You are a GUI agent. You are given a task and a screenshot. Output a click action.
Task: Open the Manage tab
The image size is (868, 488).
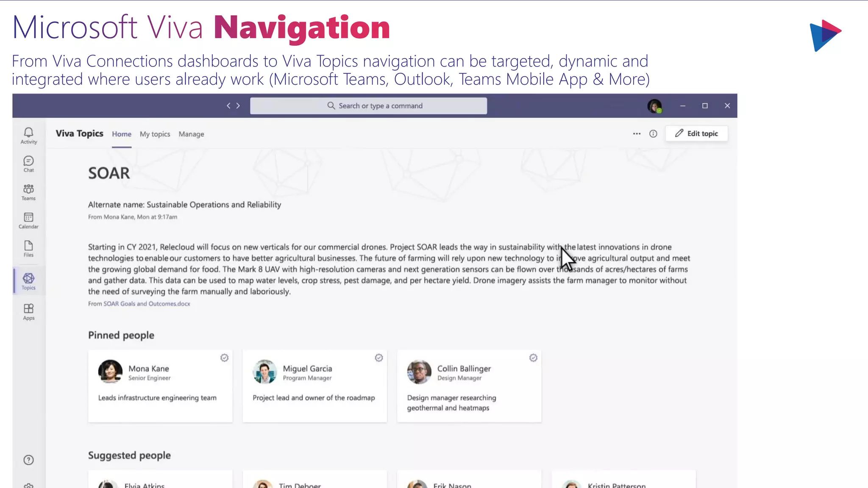click(191, 134)
